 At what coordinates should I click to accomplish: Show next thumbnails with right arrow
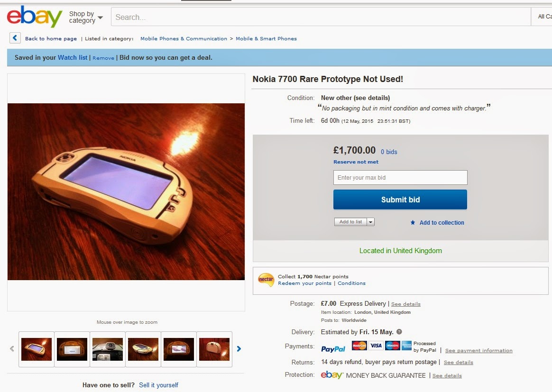(x=239, y=349)
